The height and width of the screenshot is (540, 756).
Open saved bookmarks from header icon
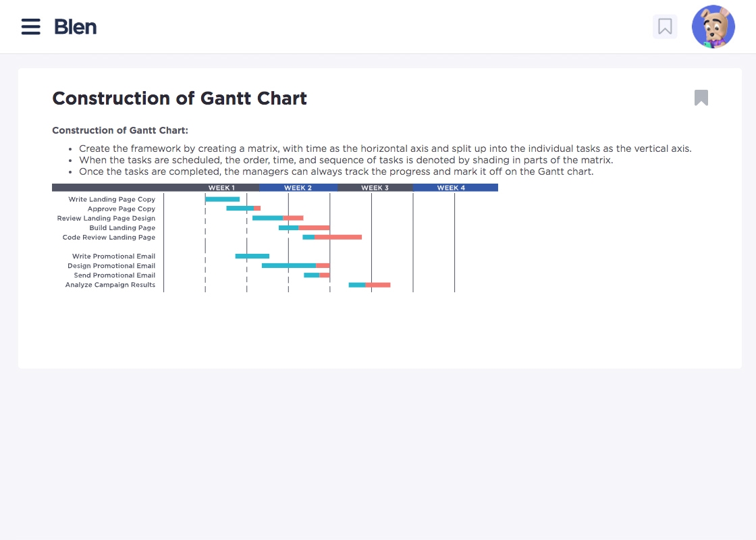tap(665, 27)
